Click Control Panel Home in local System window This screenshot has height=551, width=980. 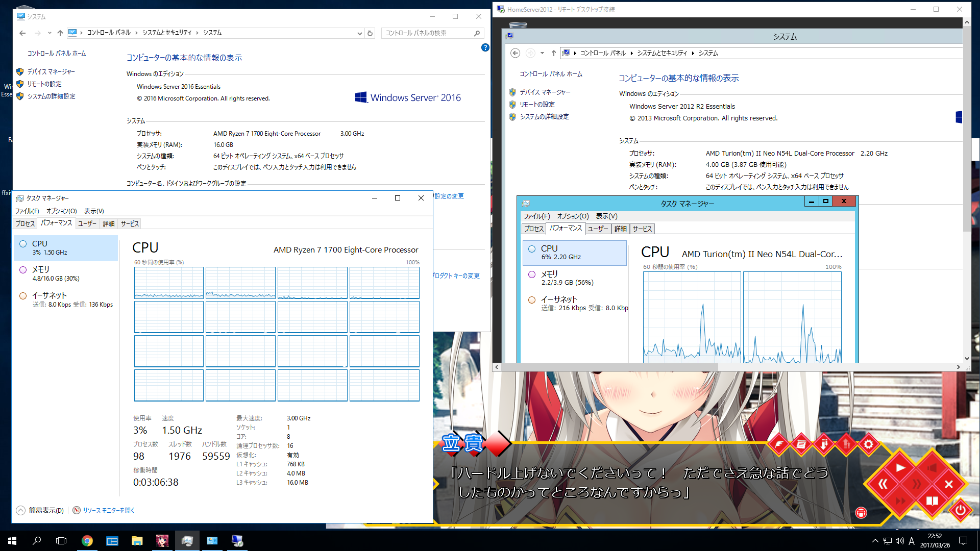point(57,54)
